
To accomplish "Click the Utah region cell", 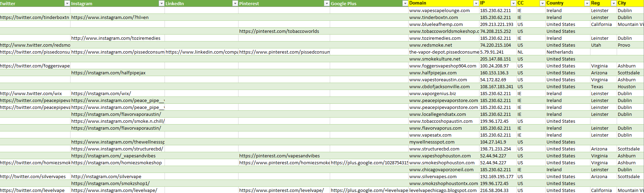I will (604, 45).
